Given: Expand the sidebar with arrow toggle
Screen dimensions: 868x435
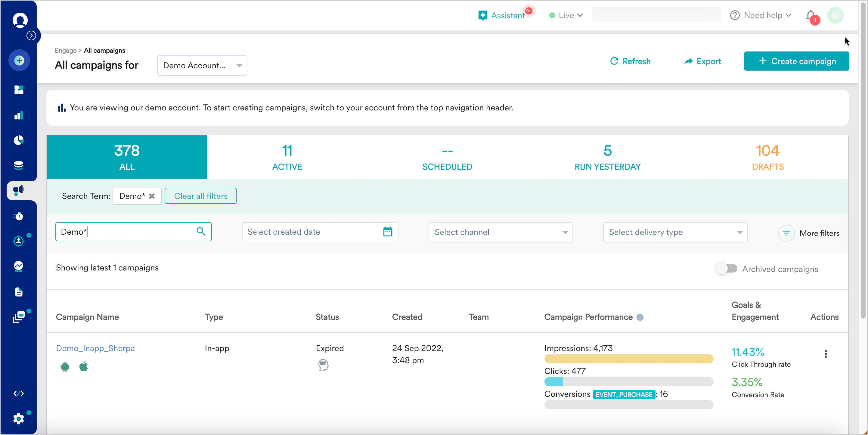Looking at the screenshot, I should pos(31,35).
